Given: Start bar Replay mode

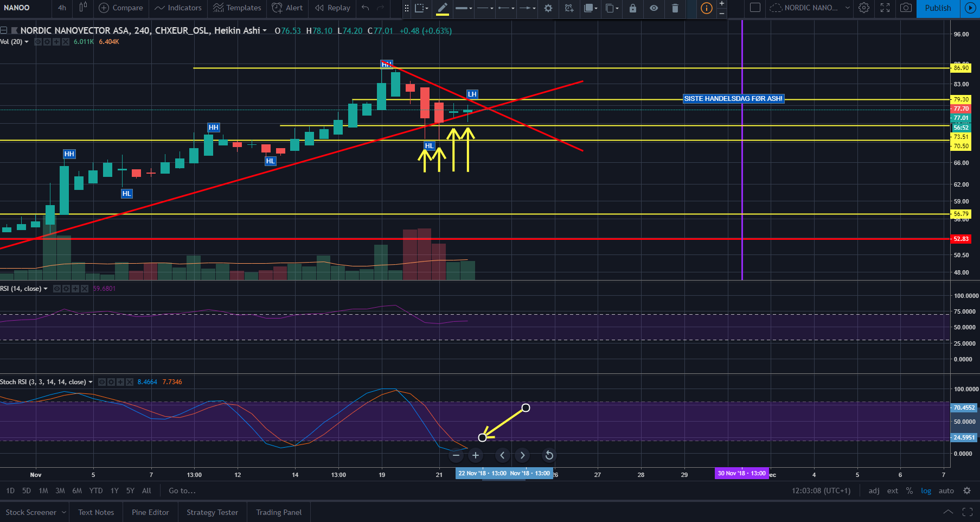Looking at the screenshot, I should 332,8.
